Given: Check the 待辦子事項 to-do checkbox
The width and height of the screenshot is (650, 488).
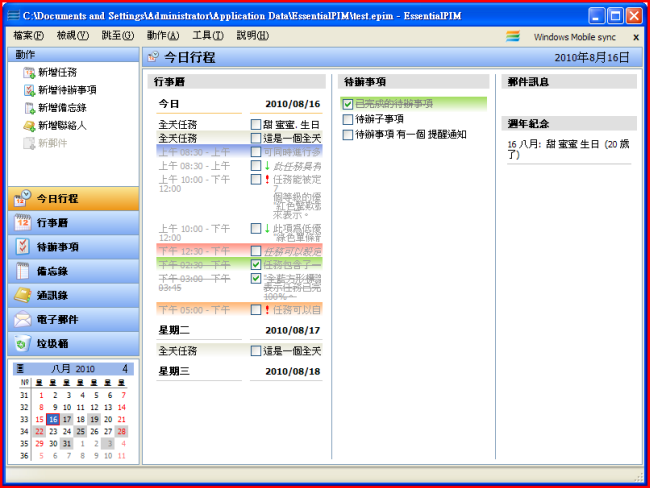Looking at the screenshot, I should tap(347, 119).
